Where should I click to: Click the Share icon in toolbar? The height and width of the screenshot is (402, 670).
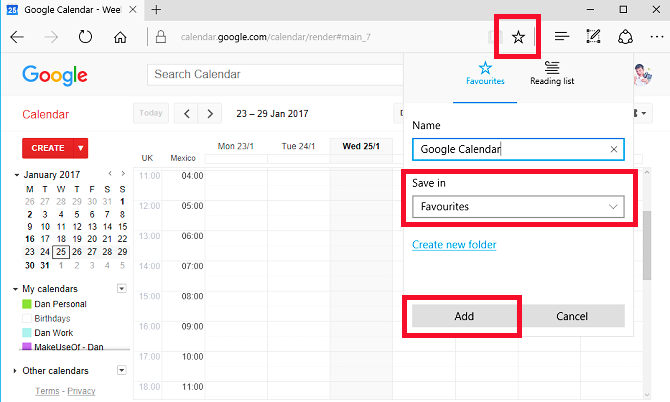point(625,37)
